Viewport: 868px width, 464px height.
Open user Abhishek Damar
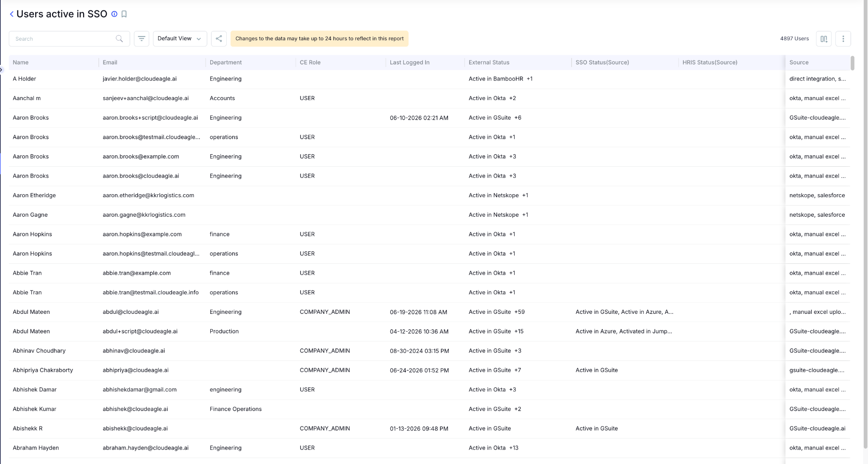34,390
